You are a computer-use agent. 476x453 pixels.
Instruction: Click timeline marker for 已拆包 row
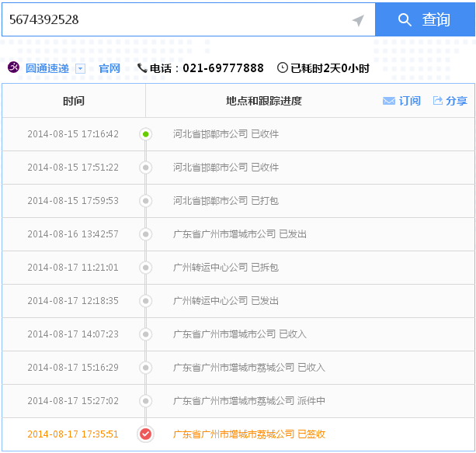coord(146,268)
